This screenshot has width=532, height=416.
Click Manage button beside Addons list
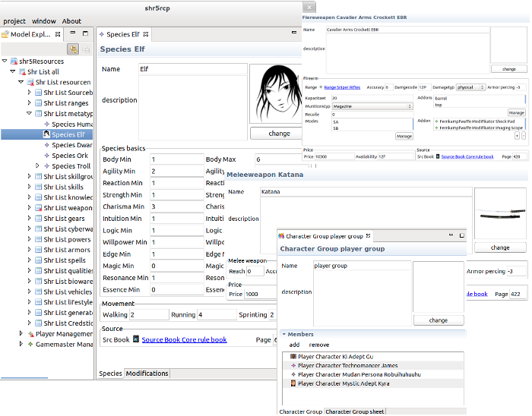coord(516,112)
